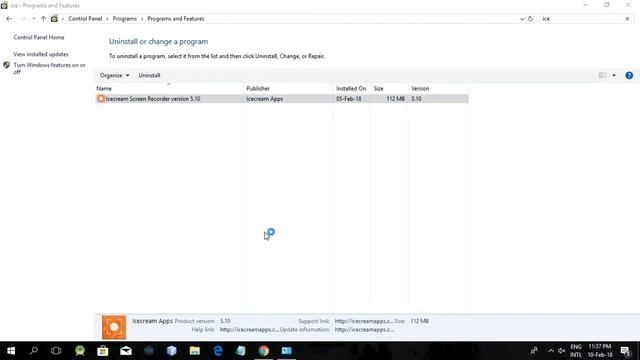
Task: Go up one folder level
Action: [x=43, y=19]
